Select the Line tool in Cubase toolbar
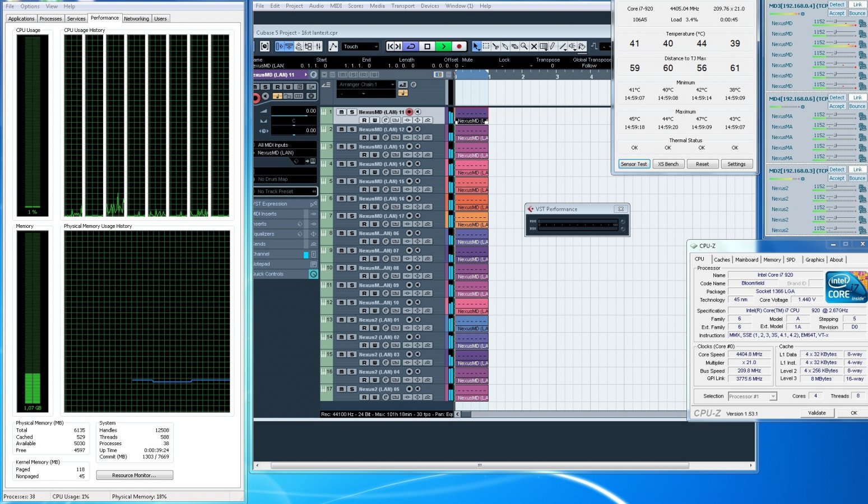The image size is (868, 504). point(562,46)
